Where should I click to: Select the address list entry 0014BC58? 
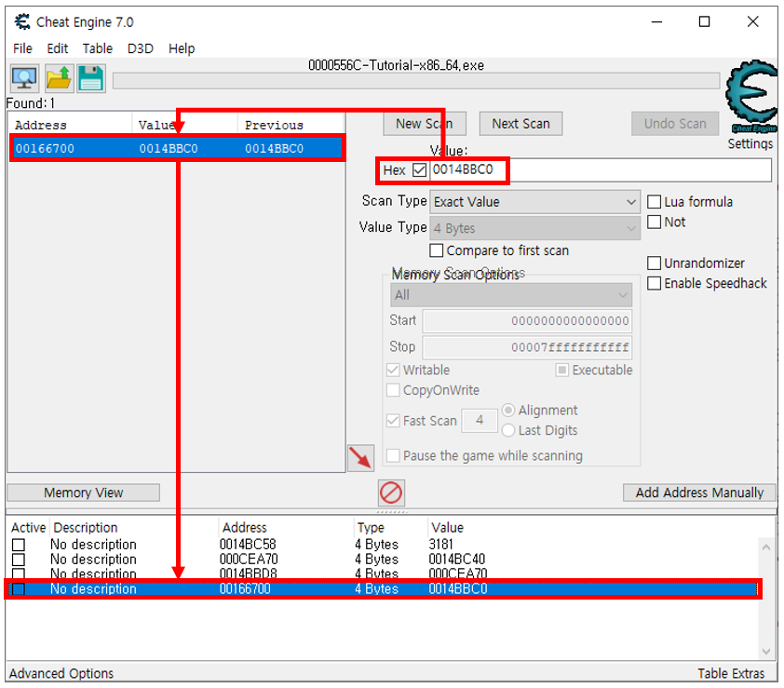point(384,545)
